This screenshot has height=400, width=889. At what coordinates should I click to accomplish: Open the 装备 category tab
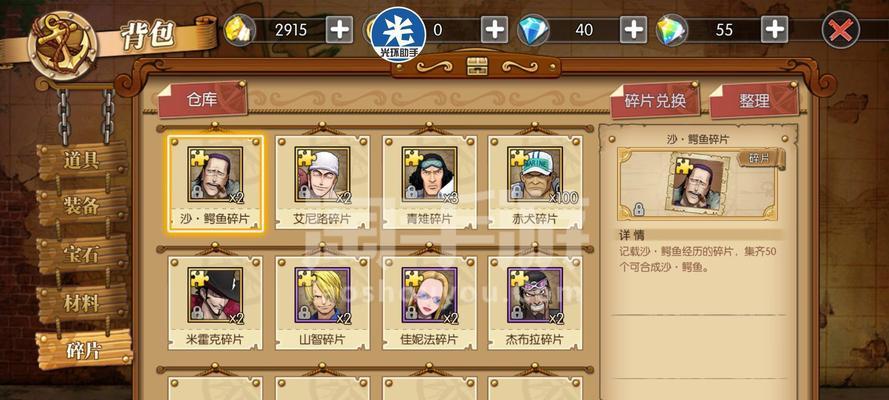click(82, 207)
